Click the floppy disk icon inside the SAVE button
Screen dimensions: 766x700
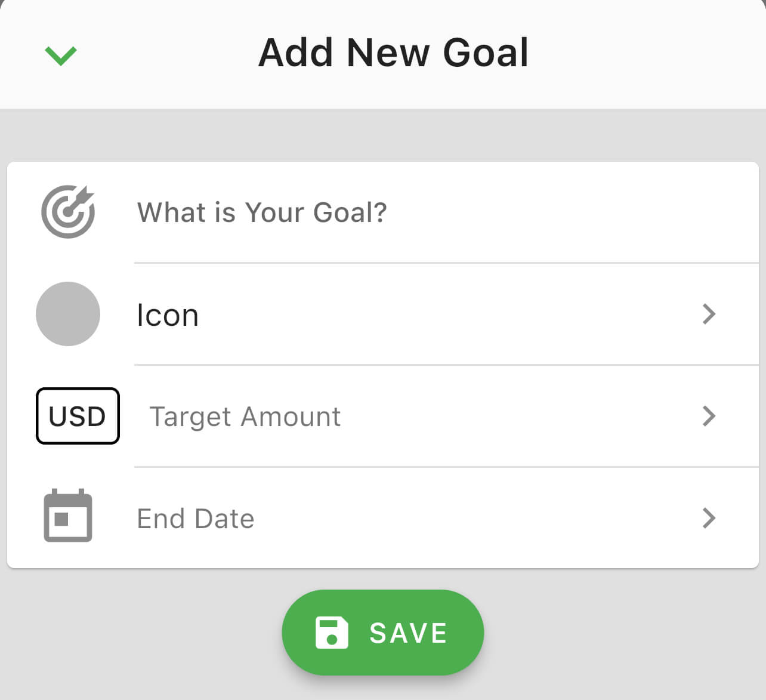(332, 633)
